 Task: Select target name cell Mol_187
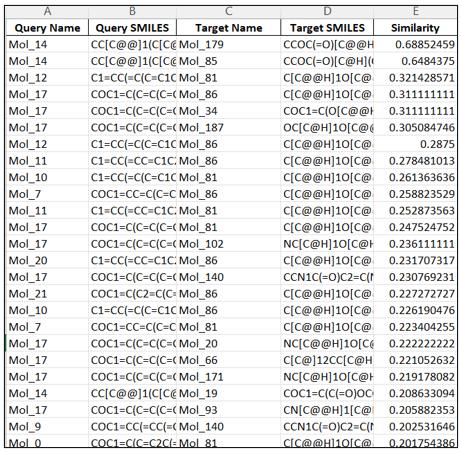click(228, 127)
